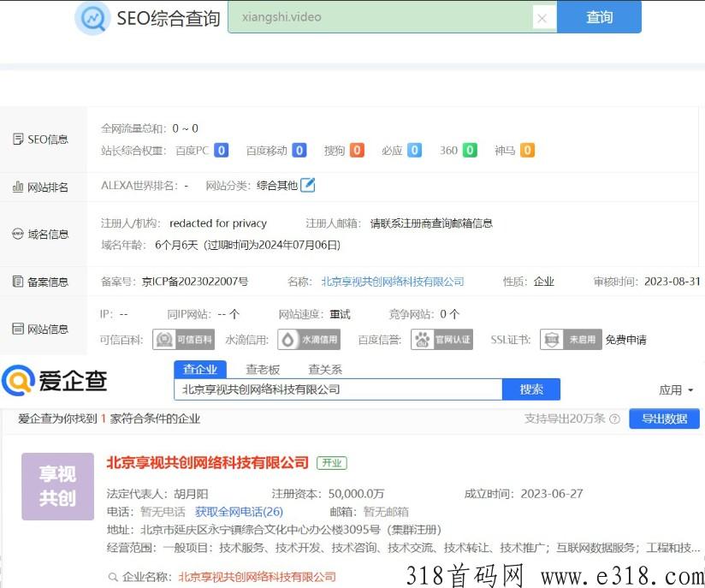
Task: Click the 企业名称 matched company name
Action: (258, 577)
